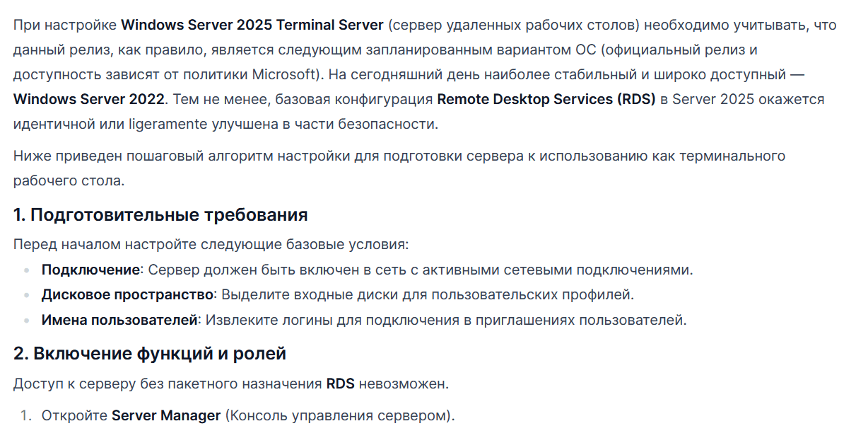
Task: Click bold RDS in sentence about пакетного назначения
Action: coord(340,384)
